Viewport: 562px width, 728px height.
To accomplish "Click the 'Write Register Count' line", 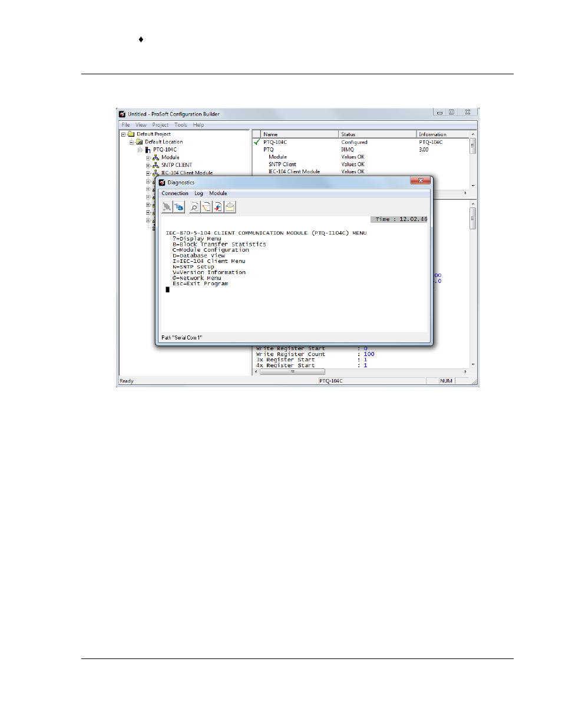I will [x=315, y=354].
